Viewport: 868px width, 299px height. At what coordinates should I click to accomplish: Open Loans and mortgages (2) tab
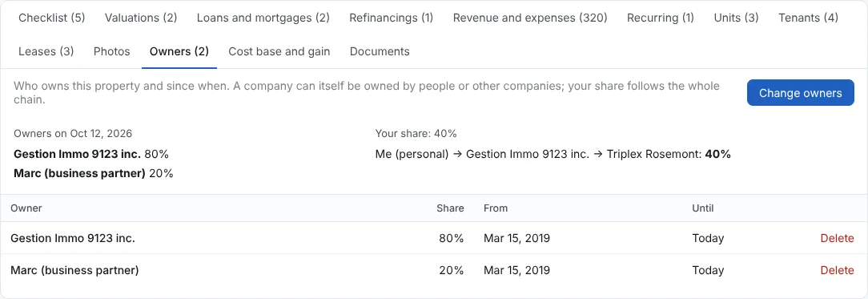(263, 18)
